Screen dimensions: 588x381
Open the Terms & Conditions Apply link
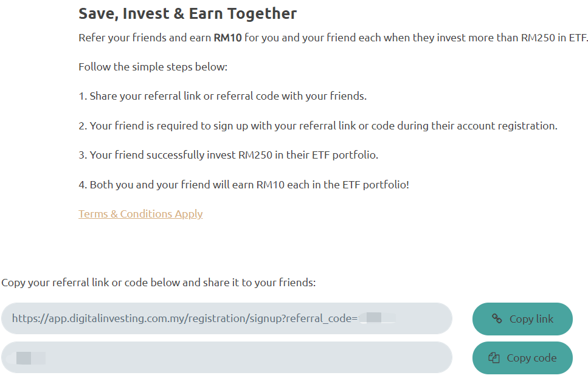pyautogui.click(x=140, y=214)
